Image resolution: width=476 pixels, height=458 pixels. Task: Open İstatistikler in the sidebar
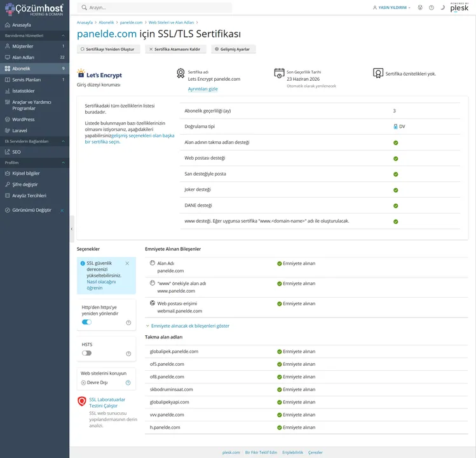(24, 91)
